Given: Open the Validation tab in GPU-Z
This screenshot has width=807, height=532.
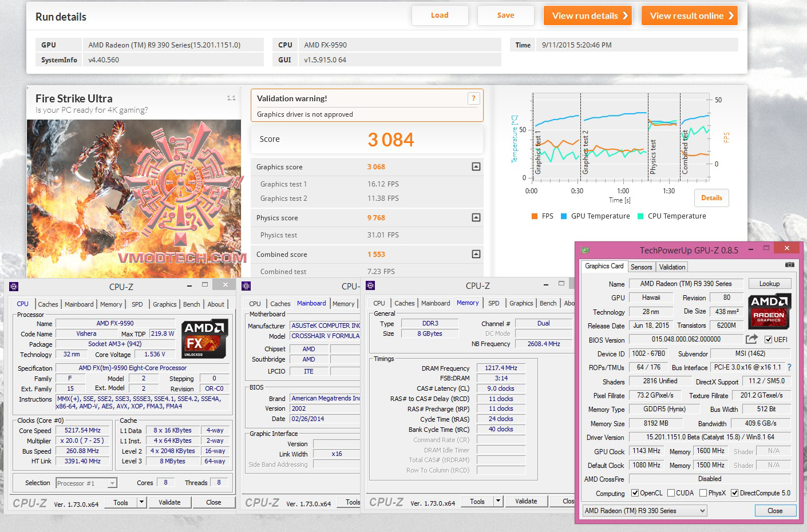Looking at the screenshot, I should tap(672, 267).
